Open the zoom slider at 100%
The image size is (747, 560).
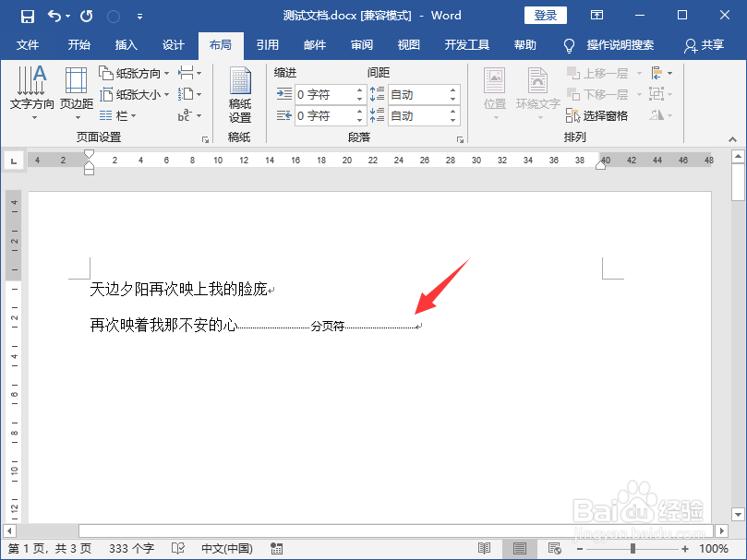tap(716, 546)
